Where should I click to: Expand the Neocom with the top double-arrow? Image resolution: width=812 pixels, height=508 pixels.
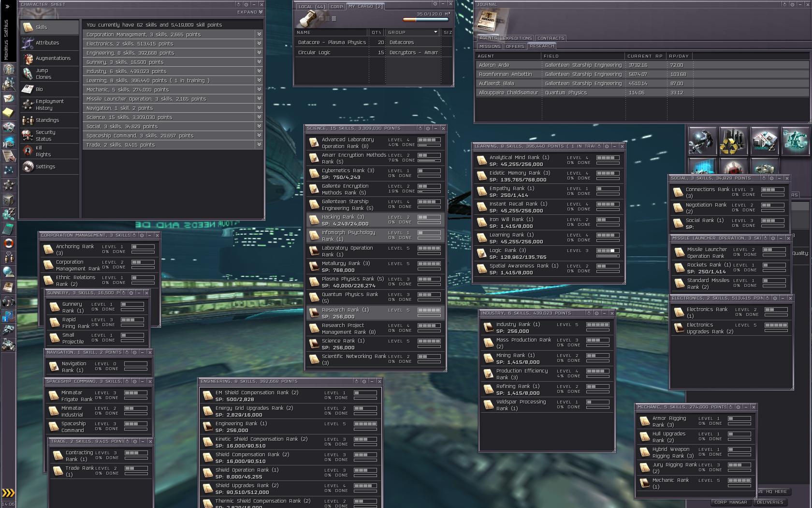point(8,7)
